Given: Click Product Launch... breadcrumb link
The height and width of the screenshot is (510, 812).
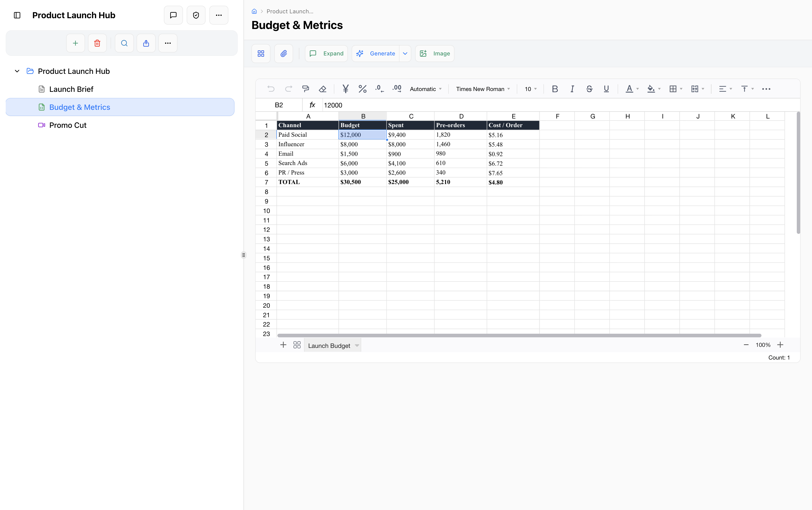Looking at the screenshot, I should pos(290,11).
